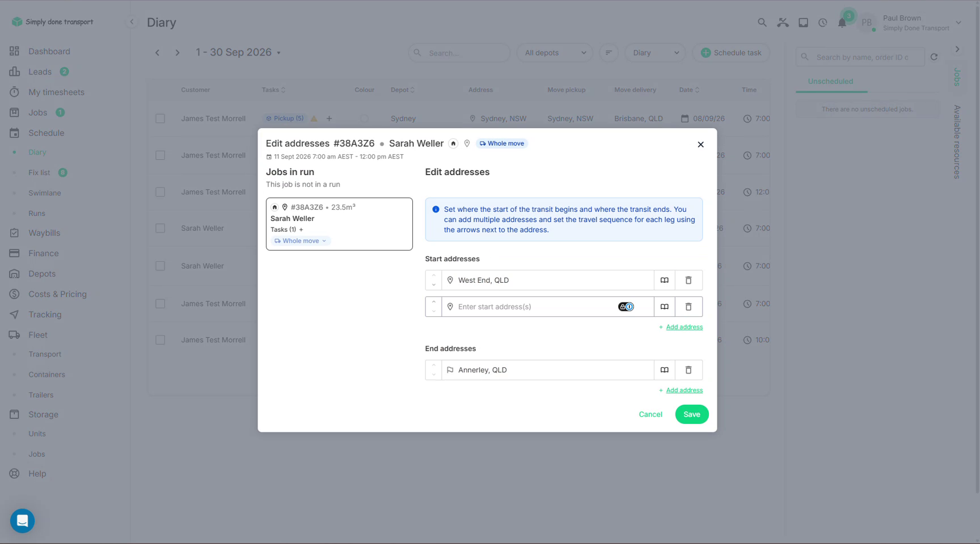This screenshot has width=980, height=544.
Task: Click the Search by name, order ID field
Action: [860, 57]
